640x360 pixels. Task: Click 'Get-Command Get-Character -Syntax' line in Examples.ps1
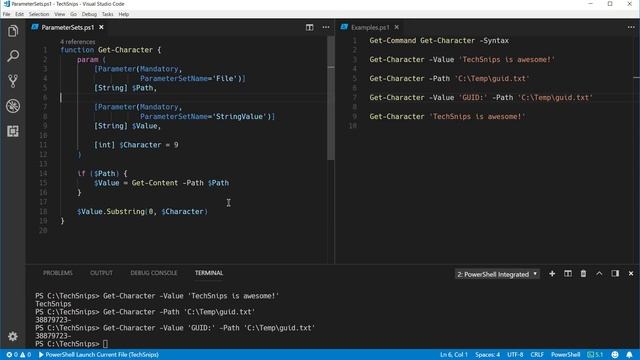coord(439,40)
